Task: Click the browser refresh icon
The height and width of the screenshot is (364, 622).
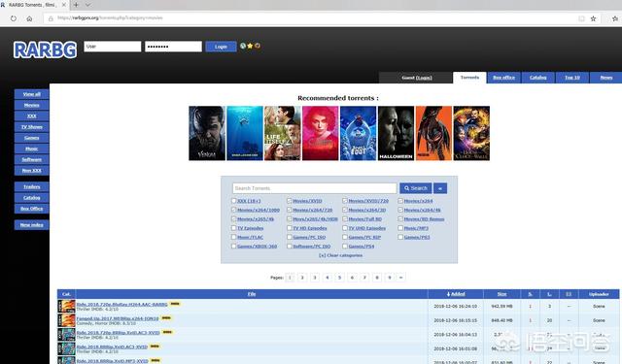Action: tap(14, 18)
